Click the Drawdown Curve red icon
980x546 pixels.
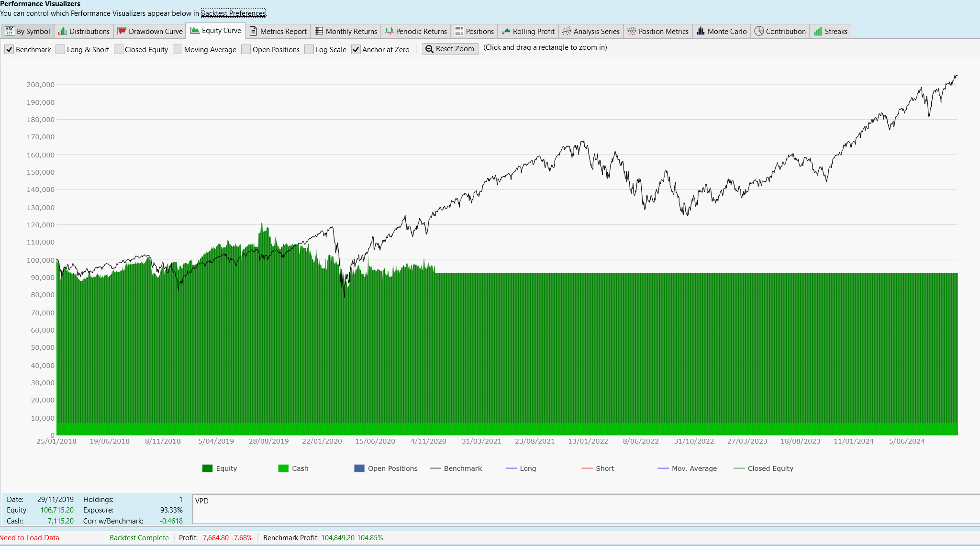tap(122, 31)
